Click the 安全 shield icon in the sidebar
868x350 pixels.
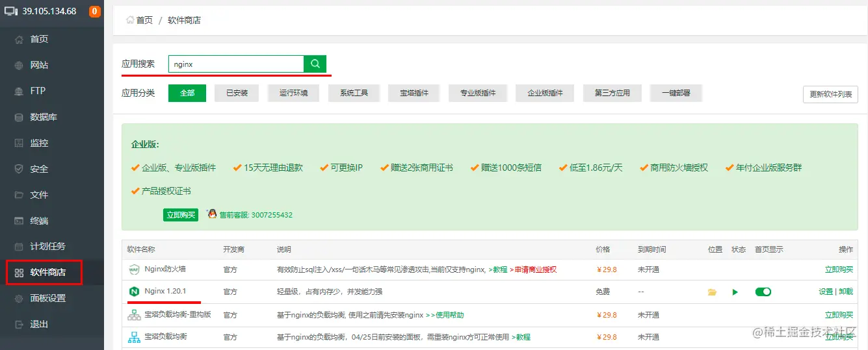19,169
